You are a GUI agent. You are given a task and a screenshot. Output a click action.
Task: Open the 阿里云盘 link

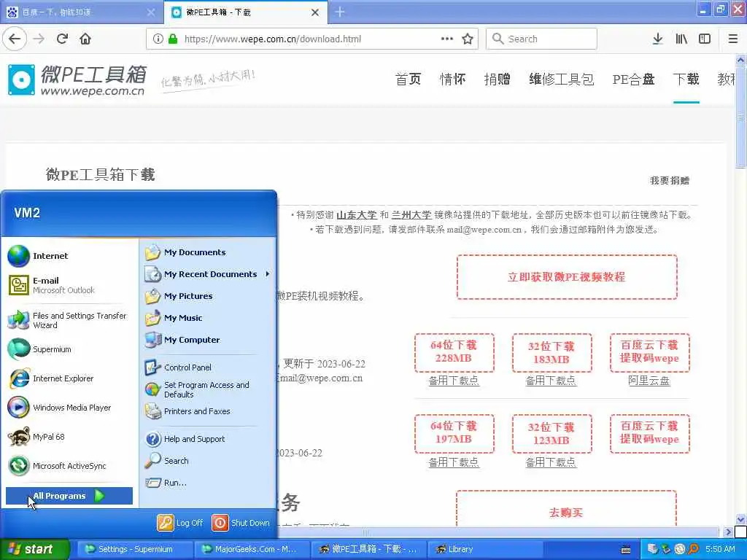coord(649,381)
